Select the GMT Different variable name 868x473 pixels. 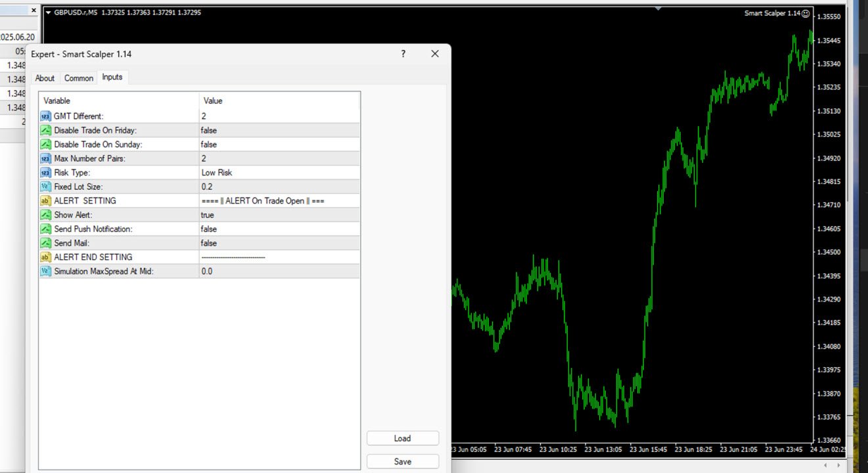[x=78, y=116]
